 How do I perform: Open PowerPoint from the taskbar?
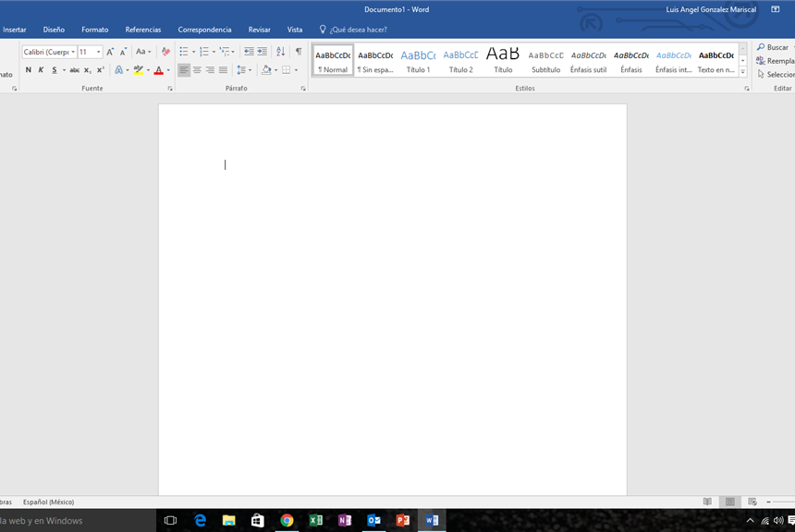tap(402, 520)
